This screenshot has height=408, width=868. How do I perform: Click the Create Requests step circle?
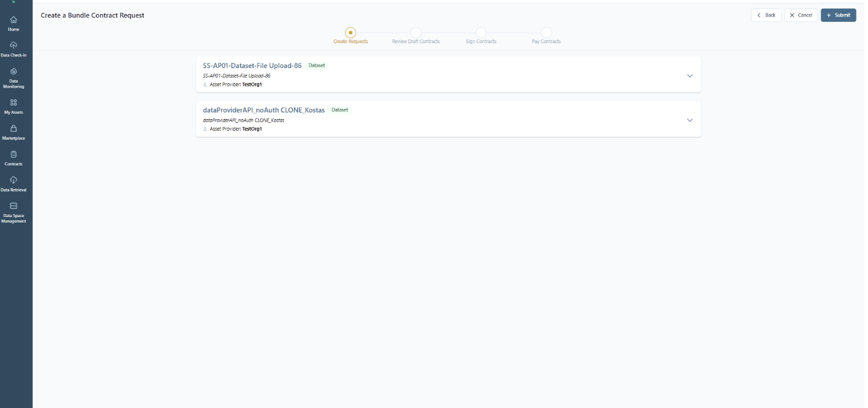[x=350, y=32]
